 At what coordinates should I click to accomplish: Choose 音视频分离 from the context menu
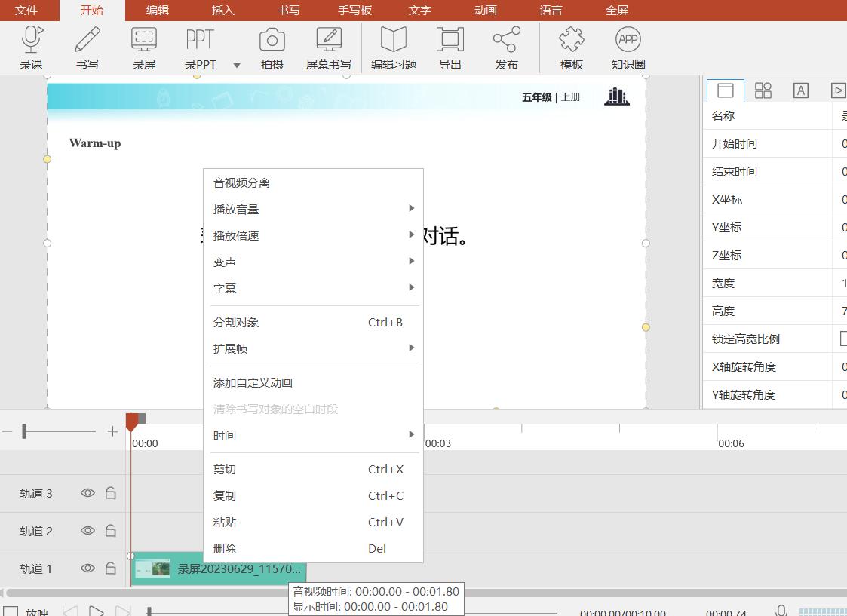click(240, 182)
